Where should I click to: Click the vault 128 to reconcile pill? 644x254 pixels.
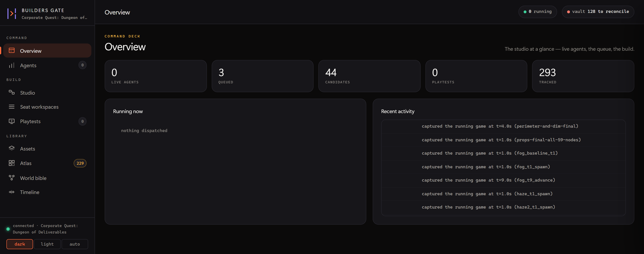pyautogui.click(x=598, y=12)
